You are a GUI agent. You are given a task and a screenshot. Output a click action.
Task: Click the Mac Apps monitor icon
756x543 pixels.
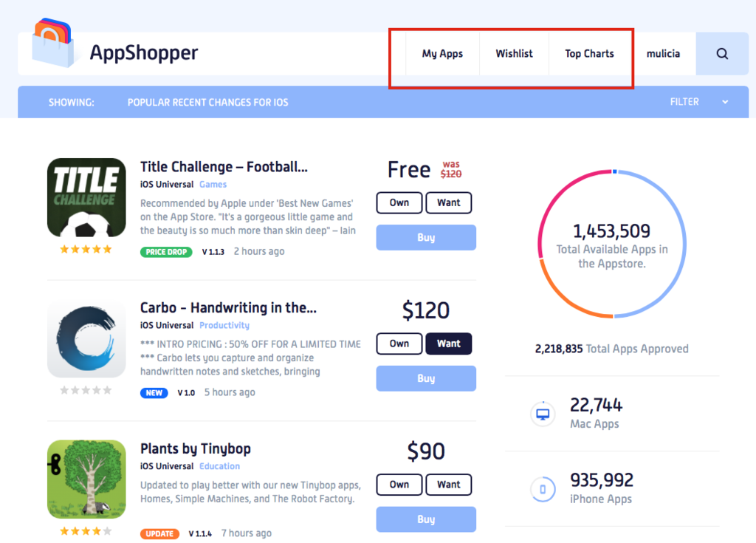[543, 414]
